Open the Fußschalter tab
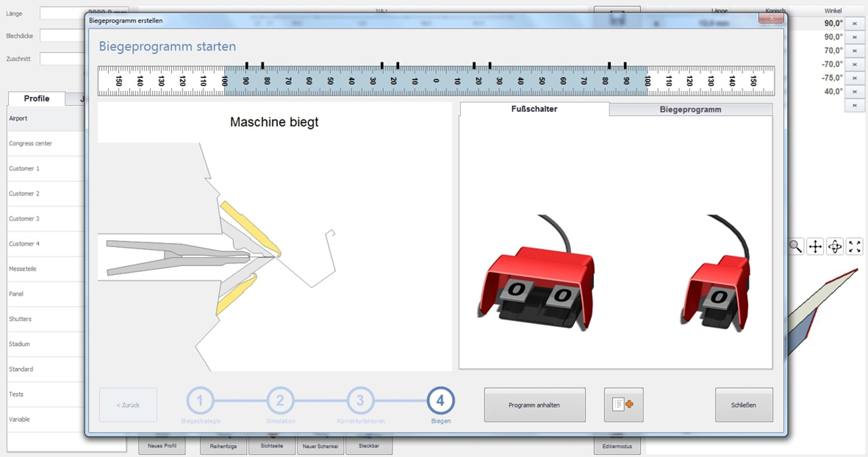This screenshot has height=457, width=868. [534, 109]
